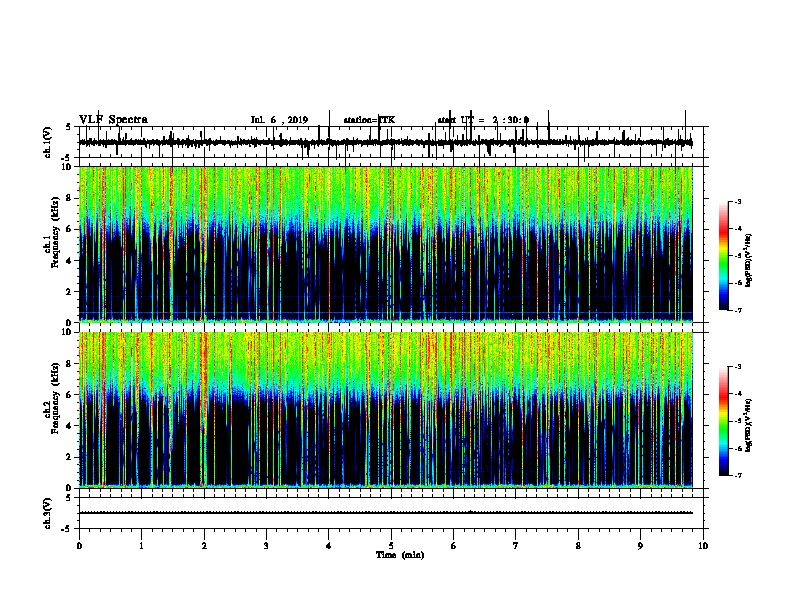Click time axis tick label "9"
This screenshot has height=612, width=792.
coord(640,546)
